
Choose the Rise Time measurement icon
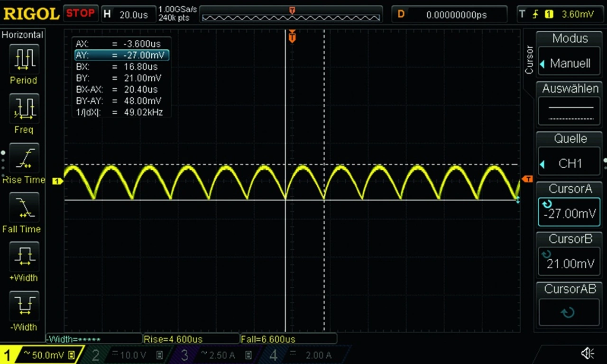(x=24, y=158)
